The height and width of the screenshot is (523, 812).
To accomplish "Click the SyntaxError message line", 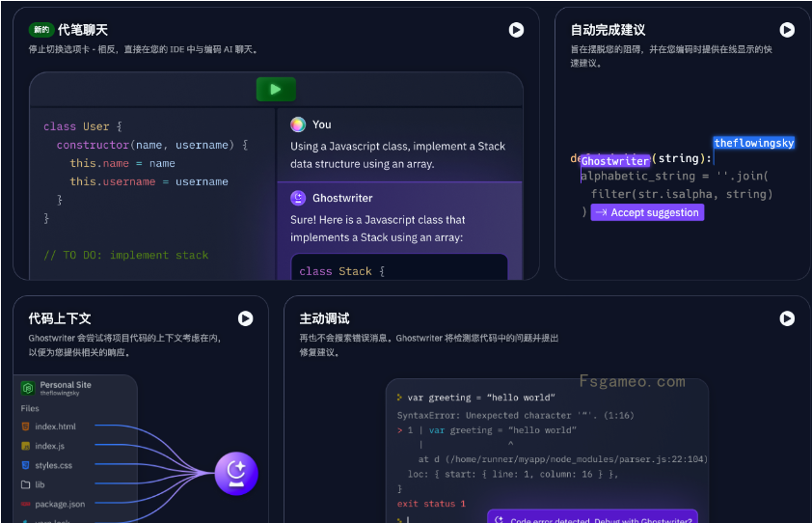I will pos(515,415).
